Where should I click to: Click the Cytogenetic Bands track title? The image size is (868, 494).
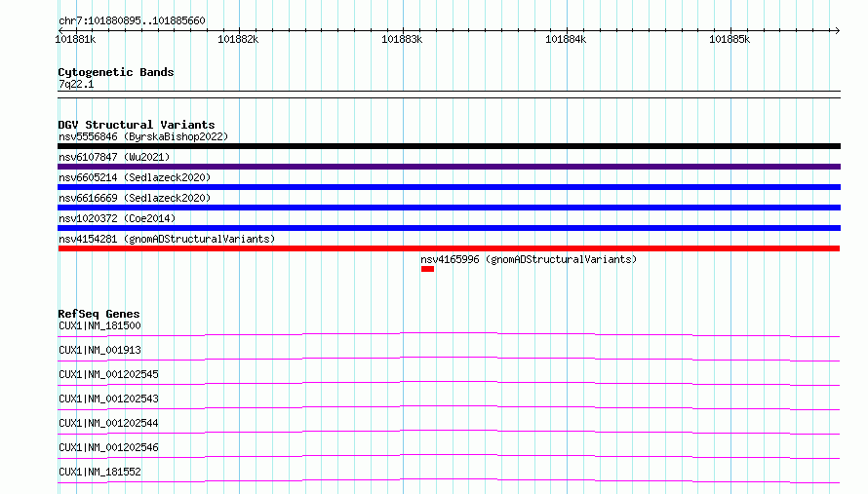tap(116, 72)
